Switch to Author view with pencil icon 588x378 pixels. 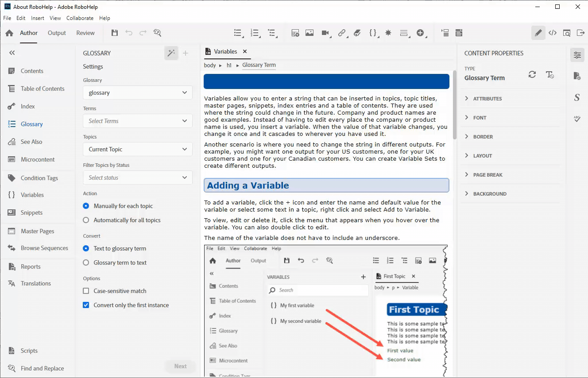tap(538, 33)
